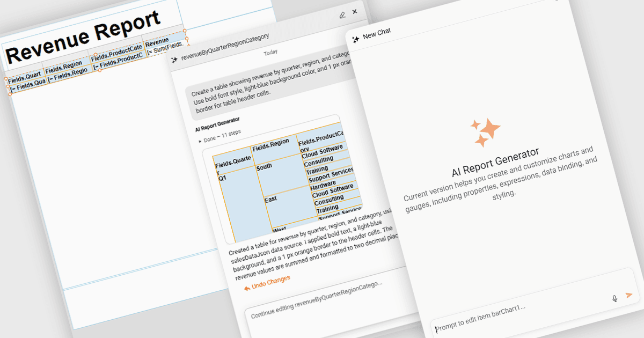Send the prompt with the orange arrow icon
The height and width of the screenshot is (338, 644).
[x=630, y=295]
